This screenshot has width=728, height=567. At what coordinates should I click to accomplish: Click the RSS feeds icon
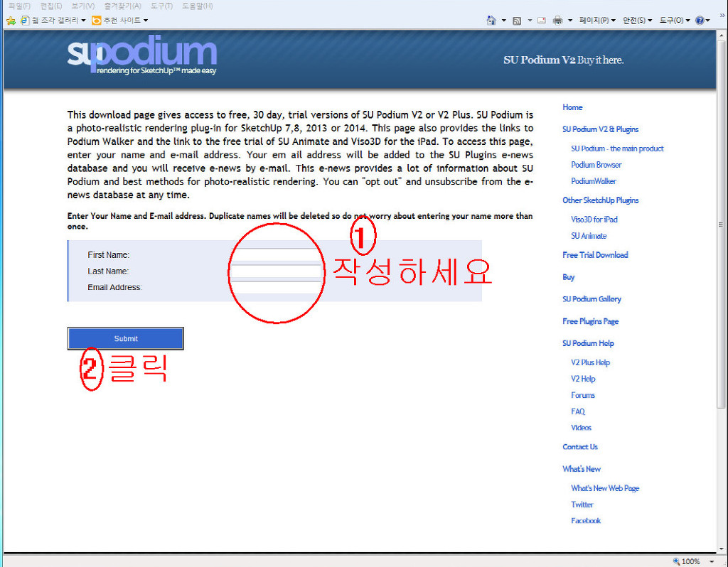click(517, 21)
